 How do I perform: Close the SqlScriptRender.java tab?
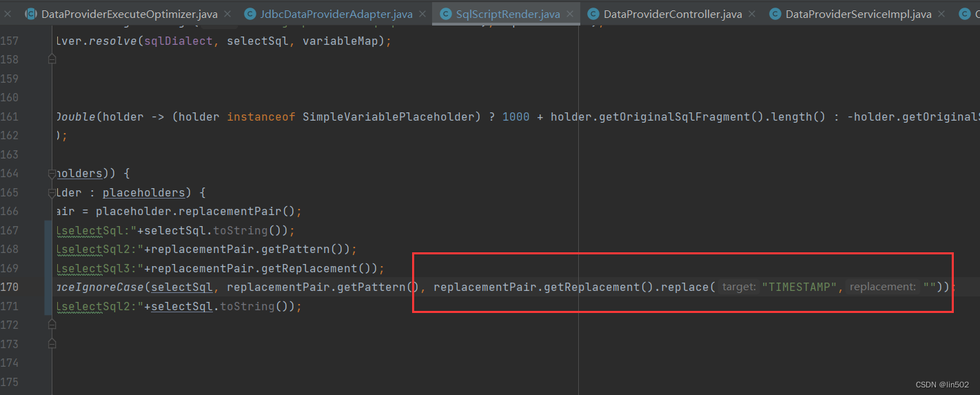[x=571, y=14]
